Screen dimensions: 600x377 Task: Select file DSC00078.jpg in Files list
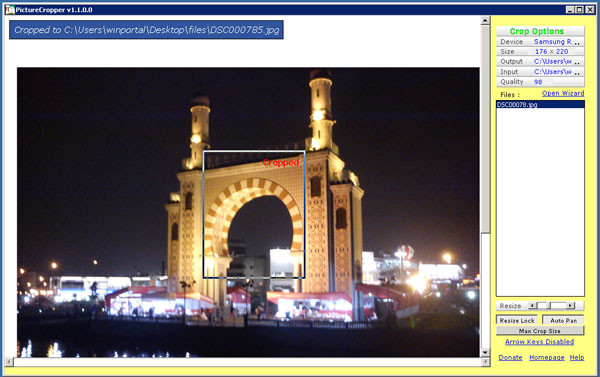click(x=540, y=104)
